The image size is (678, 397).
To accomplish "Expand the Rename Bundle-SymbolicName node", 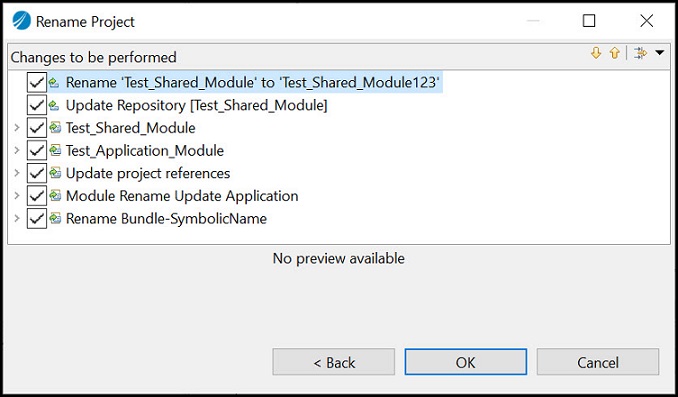I will [x=17, y=218].
